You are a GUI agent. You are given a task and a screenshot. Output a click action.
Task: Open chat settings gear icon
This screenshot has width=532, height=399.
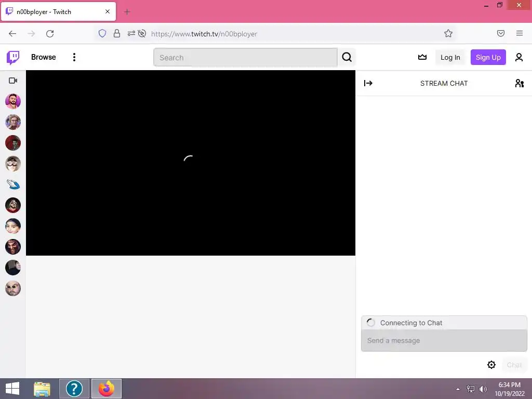(491, 365)
